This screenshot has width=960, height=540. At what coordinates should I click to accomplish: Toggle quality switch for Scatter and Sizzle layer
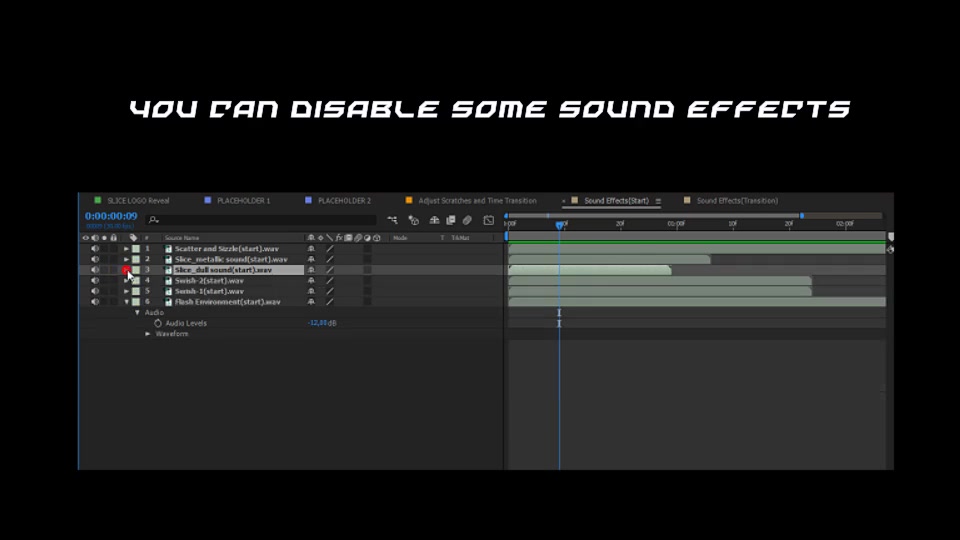(x=329, y=249)
